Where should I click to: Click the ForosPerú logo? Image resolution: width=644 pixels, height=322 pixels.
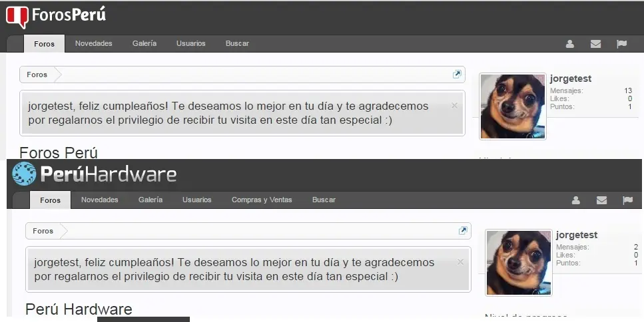(x=56, y=17)
